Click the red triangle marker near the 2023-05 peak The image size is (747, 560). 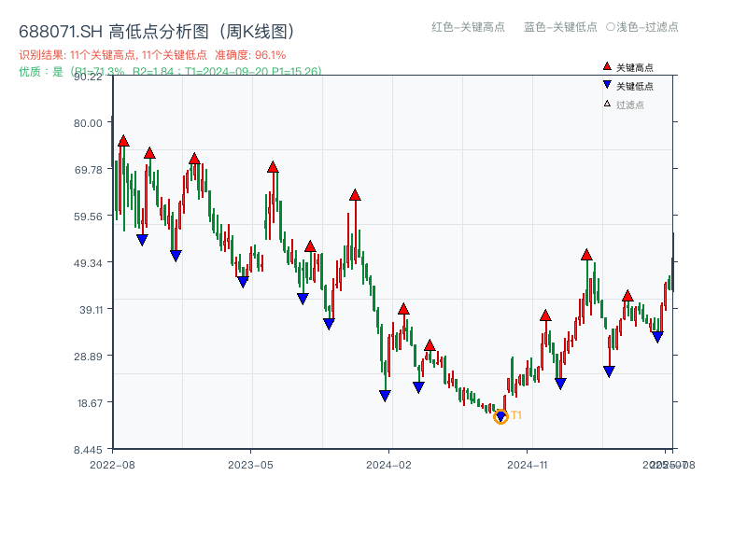[272, 167]
